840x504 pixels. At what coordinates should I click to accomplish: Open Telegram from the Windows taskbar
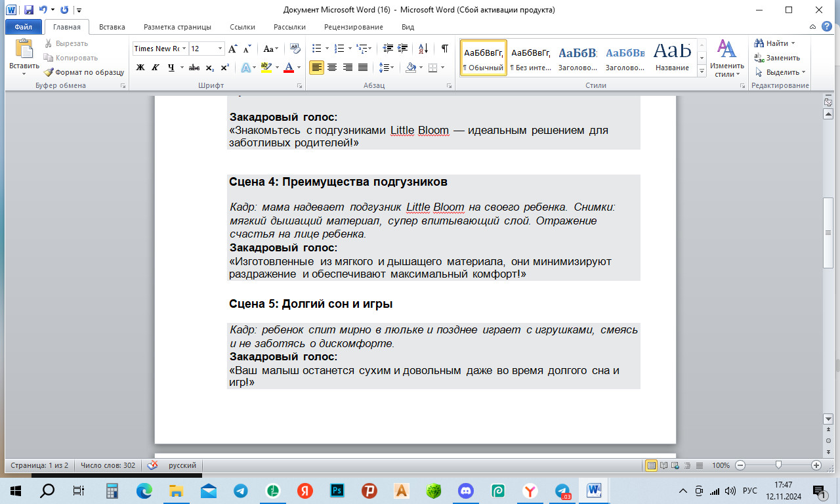(241, 490)
